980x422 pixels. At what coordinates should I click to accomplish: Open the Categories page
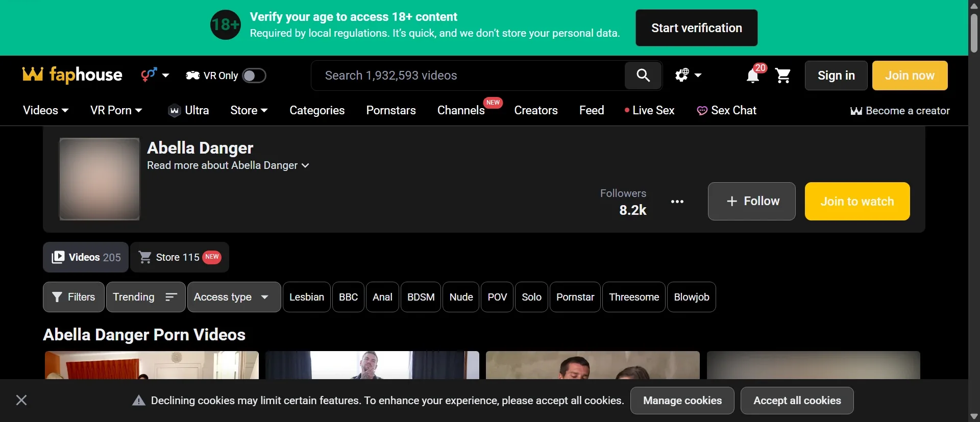pyautogui.click(x=317, y=110)
